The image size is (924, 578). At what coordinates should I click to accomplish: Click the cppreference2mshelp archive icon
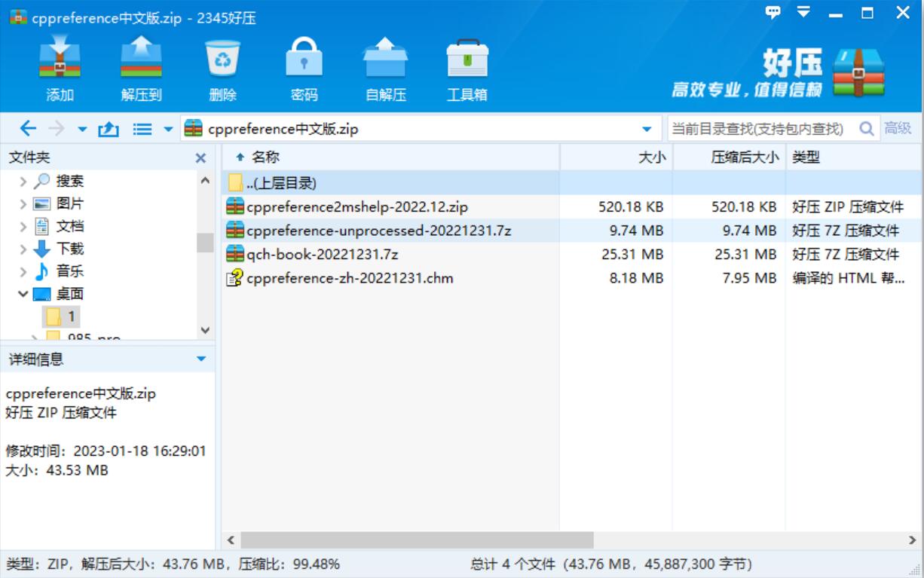click(x=234, y=206)
